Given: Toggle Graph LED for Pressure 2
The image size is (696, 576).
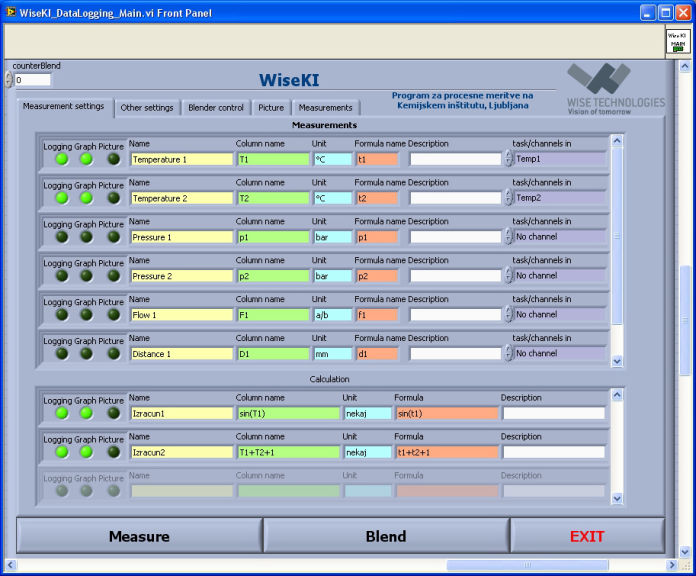Looking at the screenshot, I should point(86,276).
